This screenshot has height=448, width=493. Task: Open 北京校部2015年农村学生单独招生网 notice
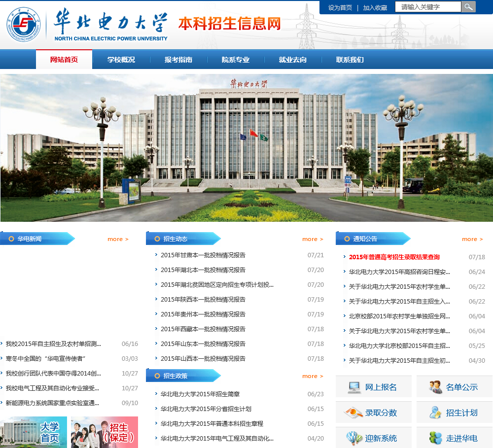(x=399, y=316)
